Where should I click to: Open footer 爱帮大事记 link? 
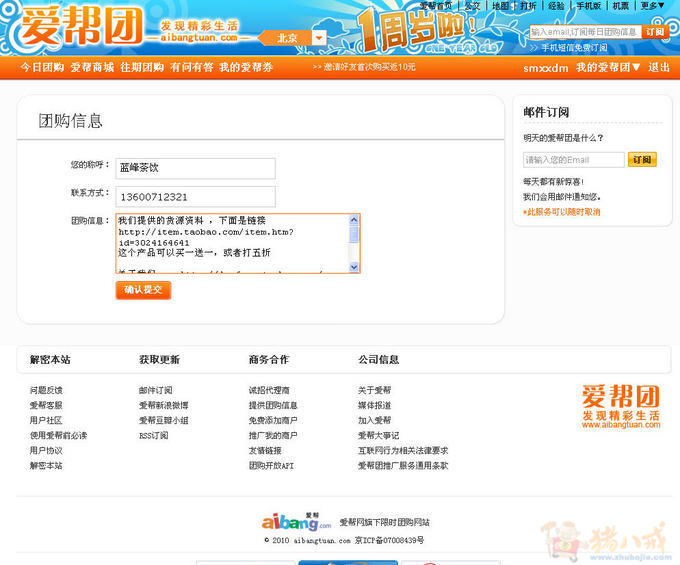pos(379,435)
